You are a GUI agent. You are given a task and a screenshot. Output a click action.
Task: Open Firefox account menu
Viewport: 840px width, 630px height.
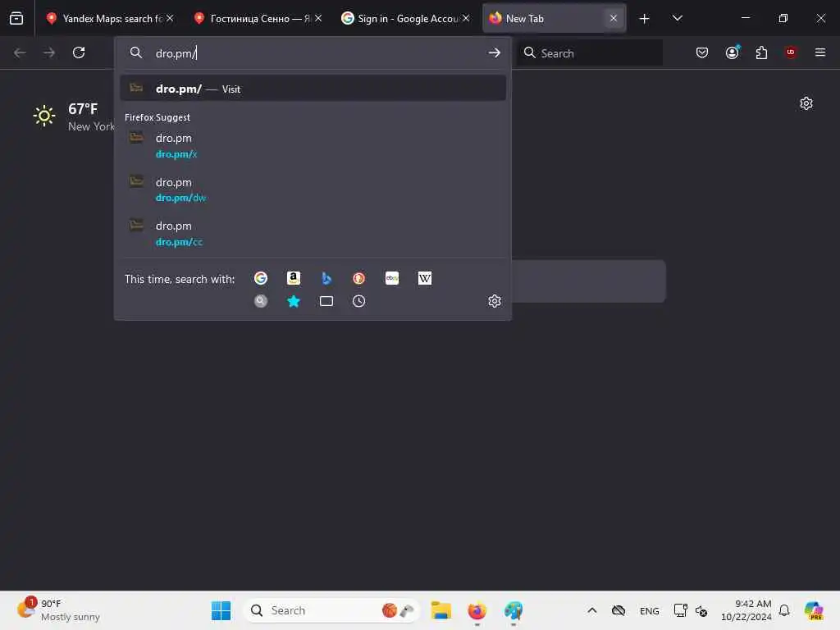(732, 52)
